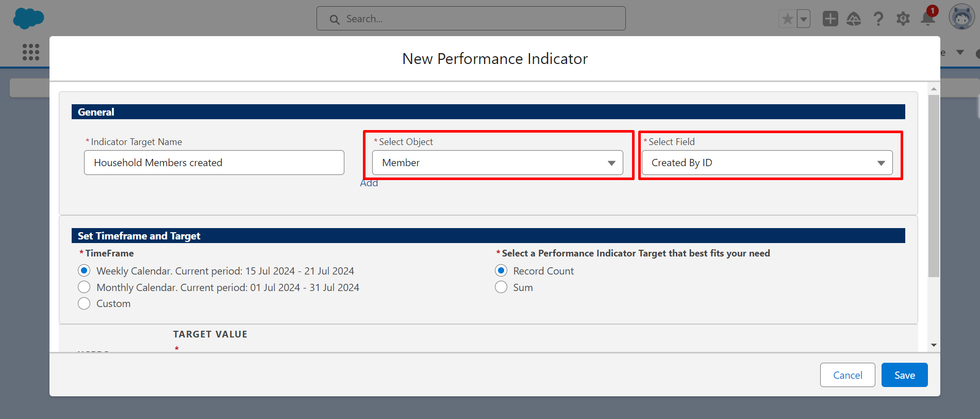Open the favorites list dropdown arrow
This screenshot has width=980, height=419.
pyautogui.click(x=804, y=19)
